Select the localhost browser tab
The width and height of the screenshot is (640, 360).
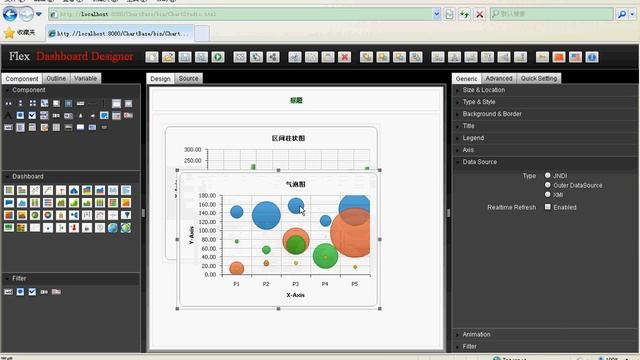tap(120, 33)
